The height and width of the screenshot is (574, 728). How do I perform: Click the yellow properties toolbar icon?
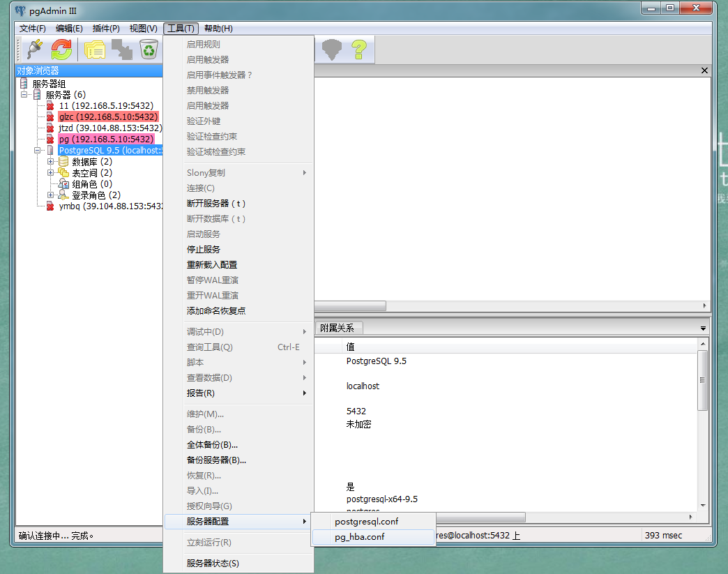tap(95, 49)
